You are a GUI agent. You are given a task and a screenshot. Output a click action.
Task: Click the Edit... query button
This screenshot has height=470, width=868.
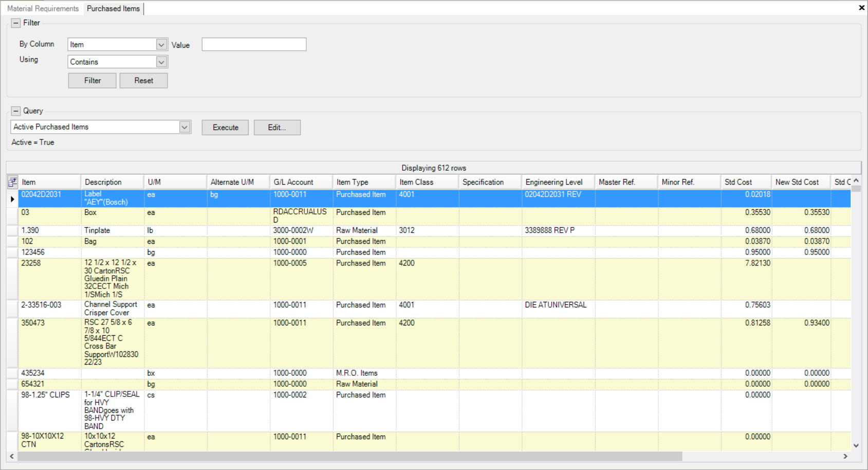tap(277, 128)
